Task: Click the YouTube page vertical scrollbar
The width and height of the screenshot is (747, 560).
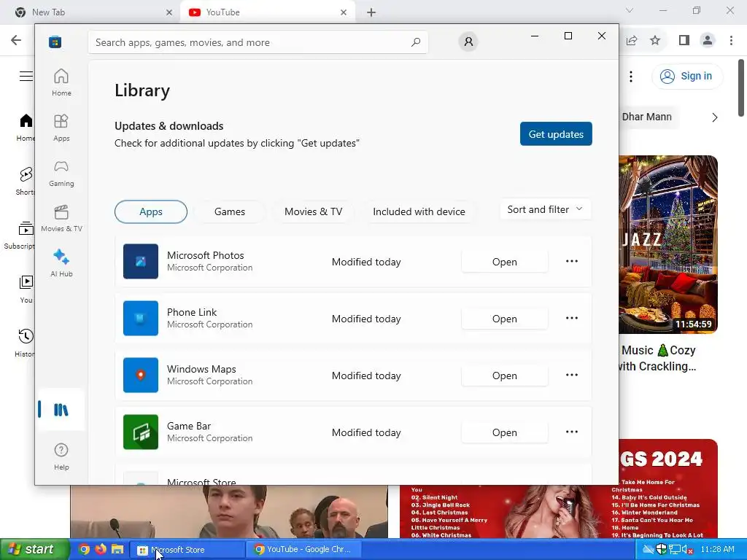Action: point(741,88)
